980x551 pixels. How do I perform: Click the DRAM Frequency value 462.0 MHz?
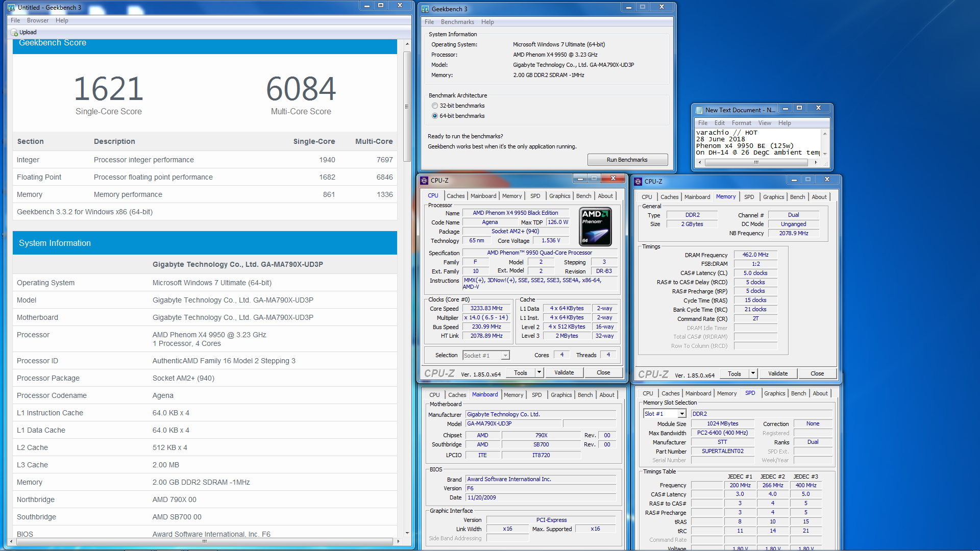point(755,255)
